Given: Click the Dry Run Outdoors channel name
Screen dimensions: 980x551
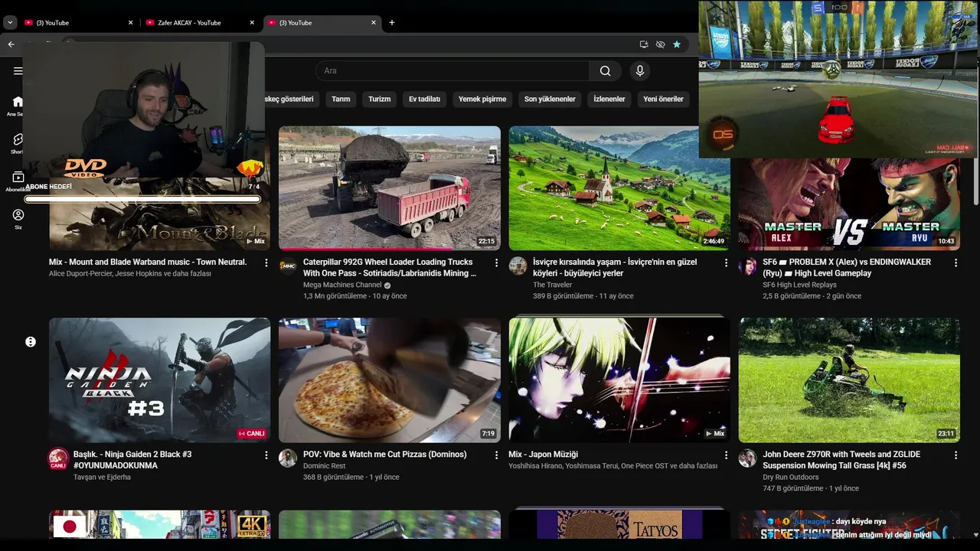Looking at the screenshot, I should coord(790,477).
